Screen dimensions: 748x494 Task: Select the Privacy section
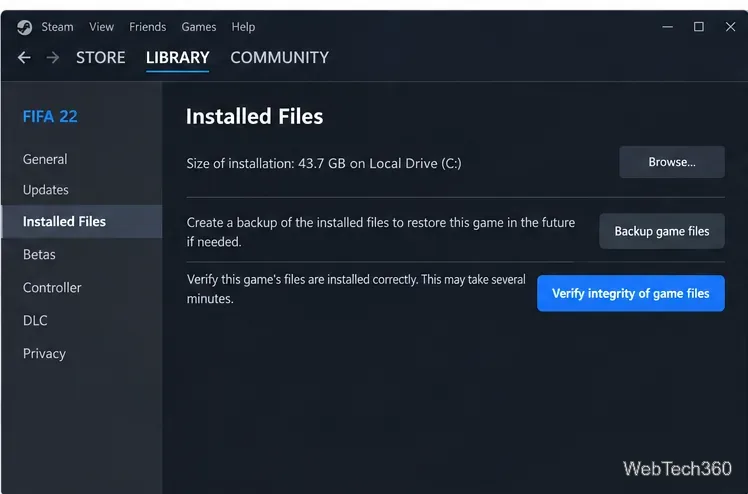coord(44,353)
